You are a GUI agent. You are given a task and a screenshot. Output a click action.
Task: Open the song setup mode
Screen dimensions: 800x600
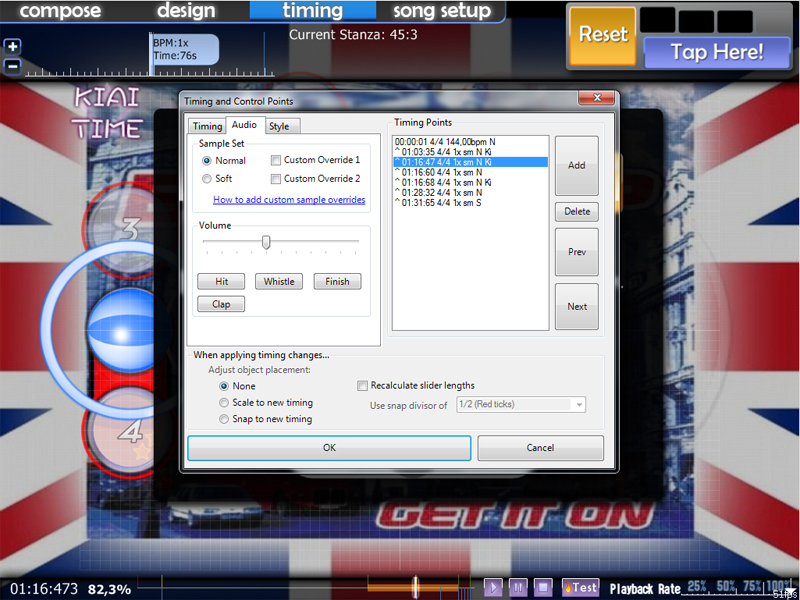pos(442,11)
